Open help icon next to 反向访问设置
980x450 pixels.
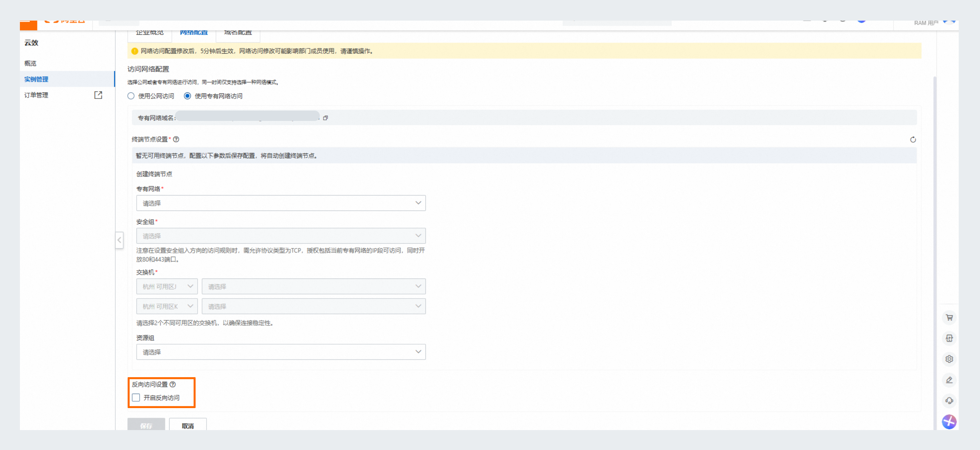tap(173, 384)
